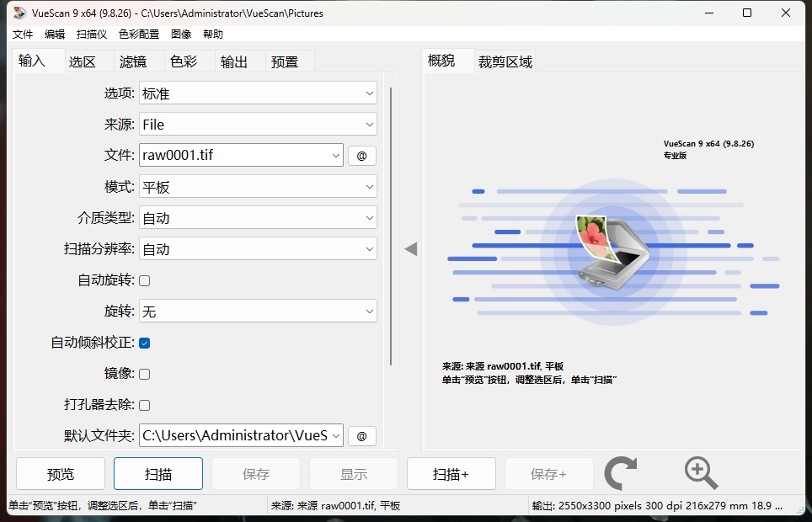
Task: Click the VueScan app icon in title bar
Action: click(x=19, y=13)
